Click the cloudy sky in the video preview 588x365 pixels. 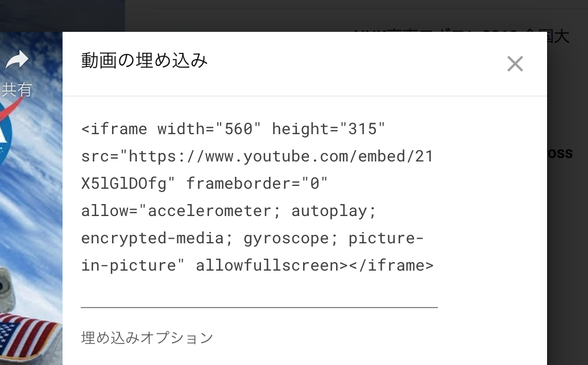coord(34,188)
